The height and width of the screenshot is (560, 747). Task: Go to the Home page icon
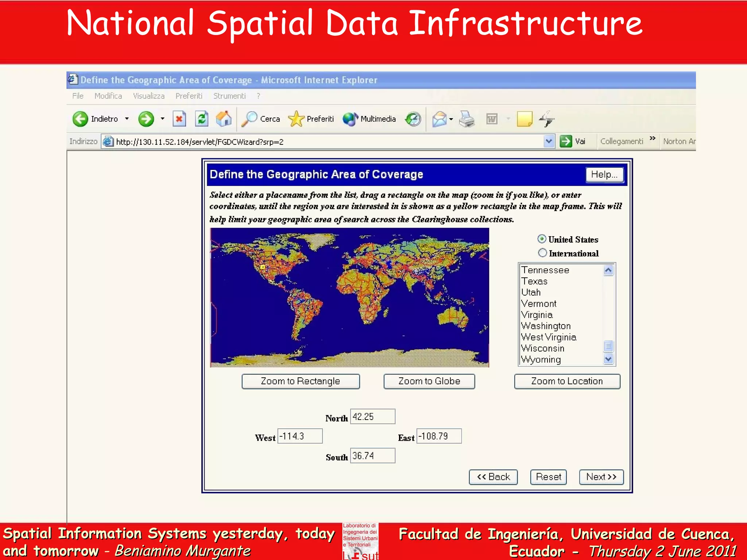pos(224,119)
